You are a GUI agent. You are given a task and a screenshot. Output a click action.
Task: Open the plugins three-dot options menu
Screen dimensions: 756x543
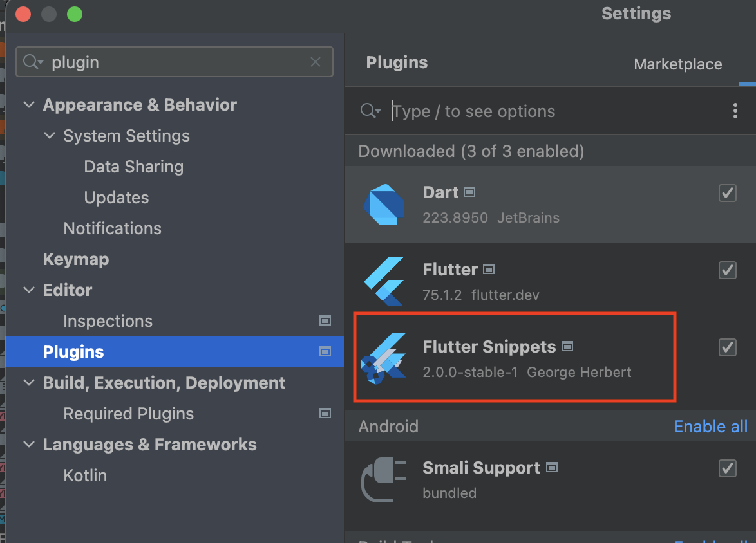click(735, 111)
